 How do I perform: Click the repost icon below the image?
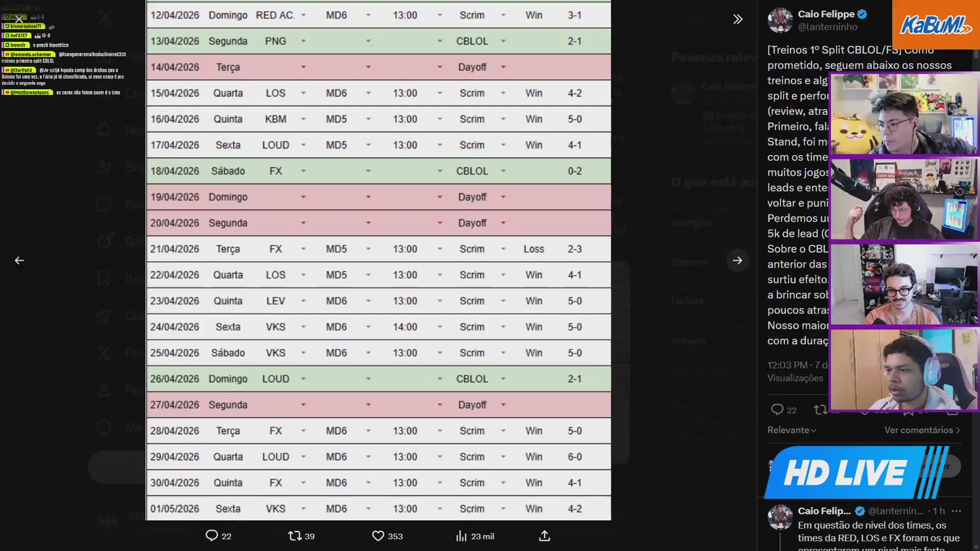pos(295,536)
